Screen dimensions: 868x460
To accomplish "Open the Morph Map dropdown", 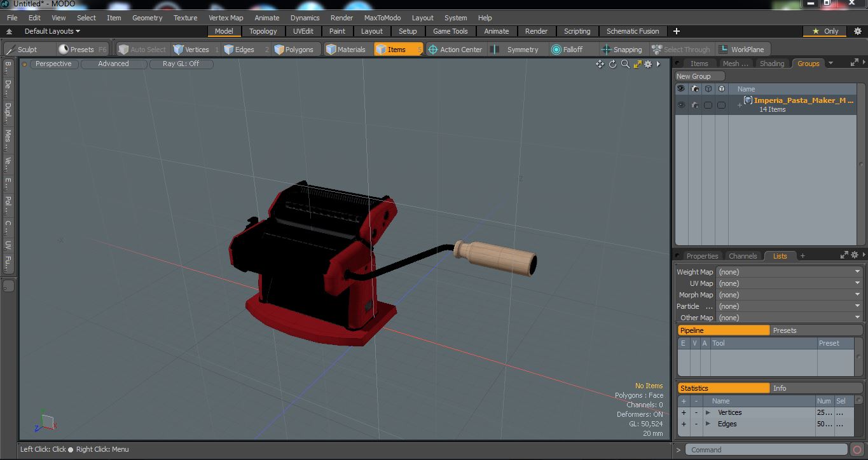I will point(789,295).
